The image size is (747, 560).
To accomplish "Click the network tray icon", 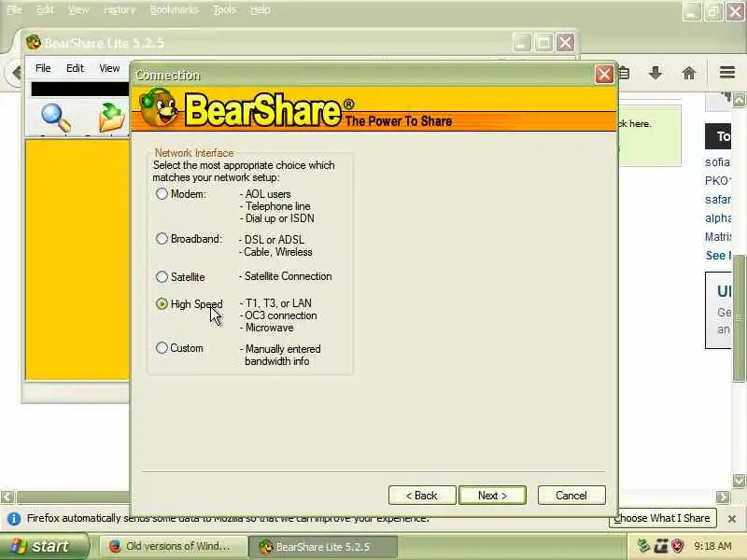I will click(661, 546).
